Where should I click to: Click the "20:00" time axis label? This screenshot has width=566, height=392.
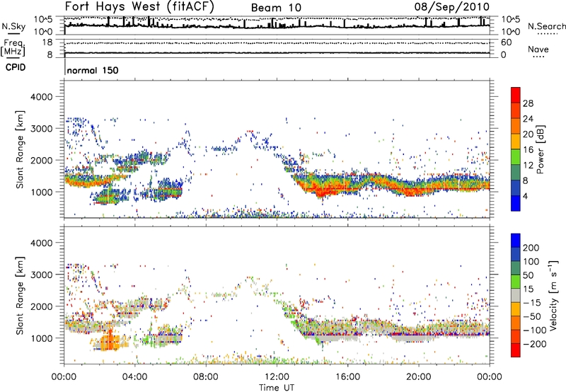(x=418, y=377)
